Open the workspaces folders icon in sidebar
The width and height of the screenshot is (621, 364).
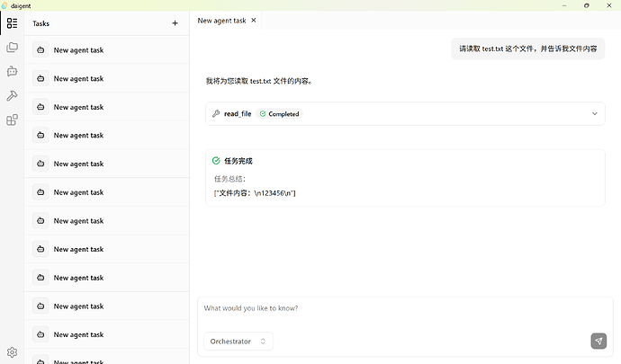12,48
